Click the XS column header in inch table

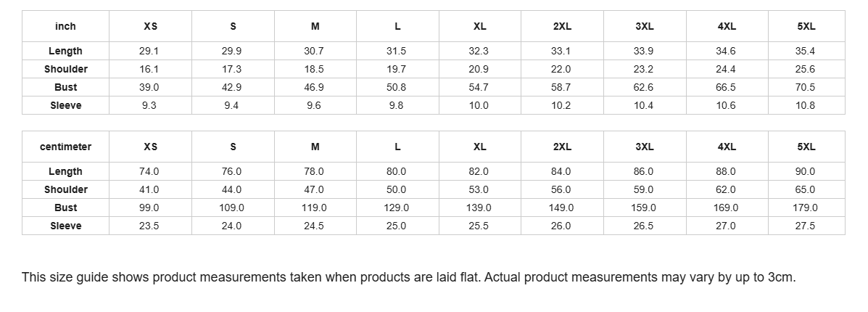pos(150,26)
